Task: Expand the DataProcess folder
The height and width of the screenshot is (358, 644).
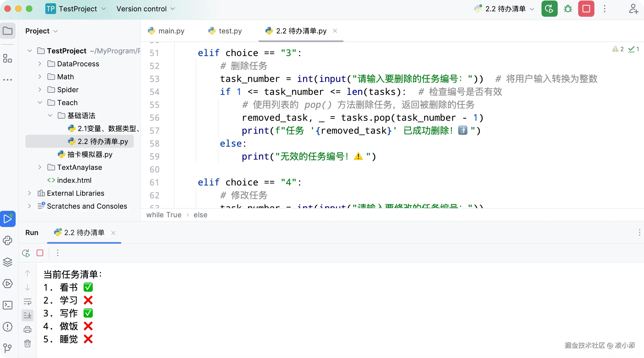Action: pos(40,64)
